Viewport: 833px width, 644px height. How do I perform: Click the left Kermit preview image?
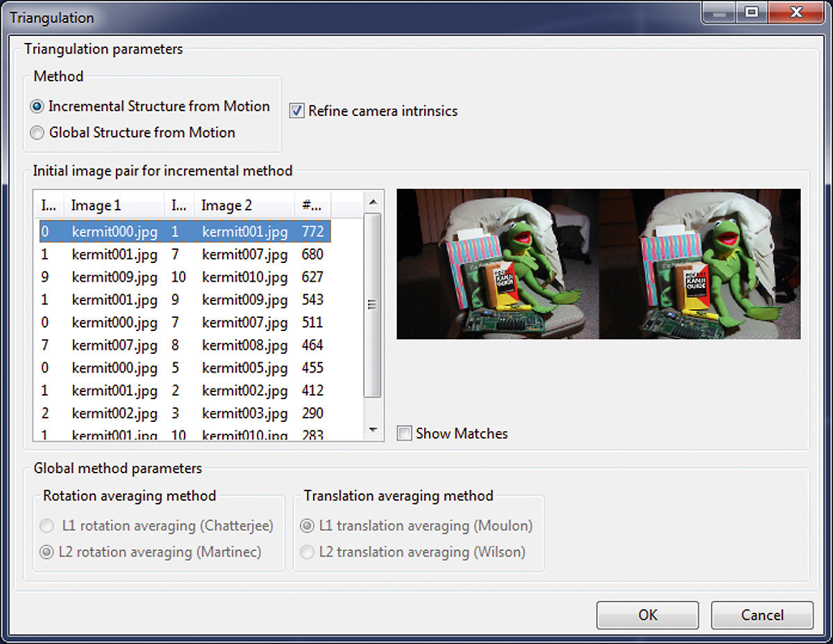point(498,264)
